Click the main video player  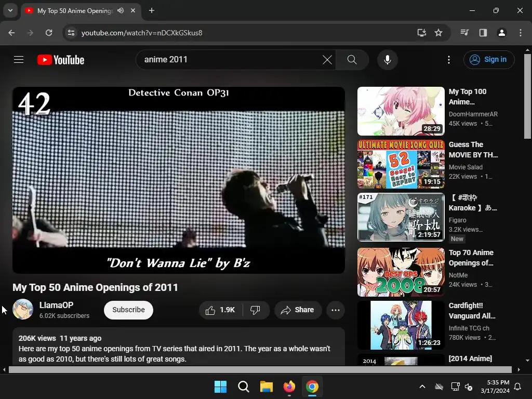[179, 180]
